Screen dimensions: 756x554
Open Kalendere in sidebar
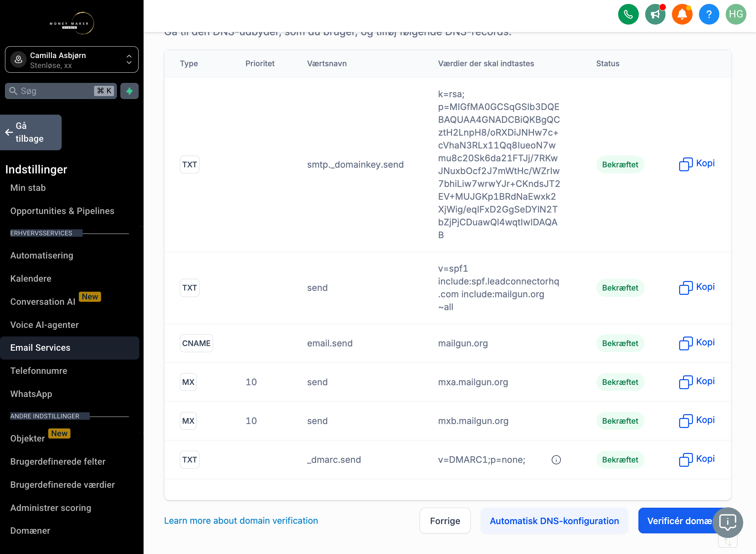point(31,278)
